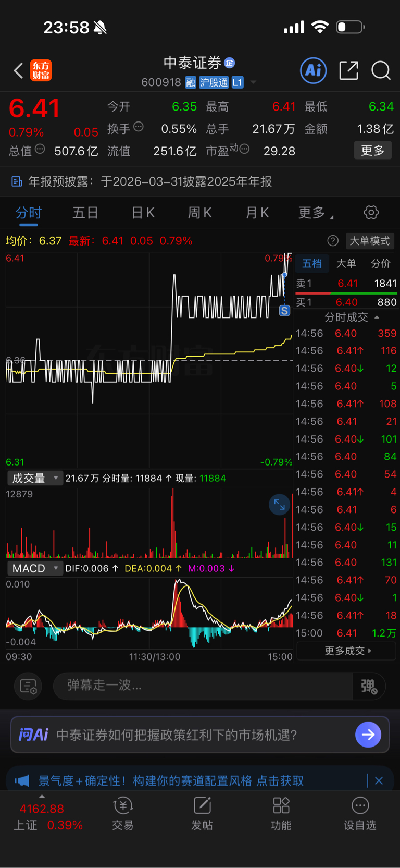The width and height of the screenshot is (400, 868).
Task: Select the 五档 order book tab
Action: tap(312, 264)
